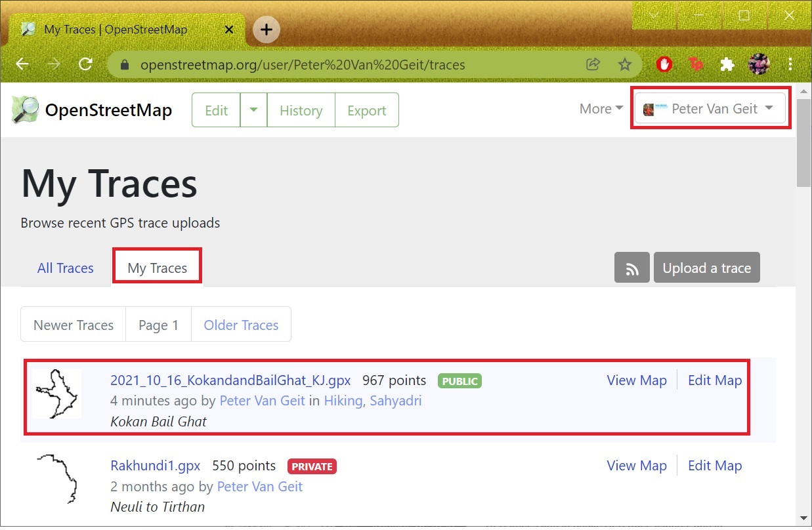Switch to the All Traces tab
The image size is (812, 530).
(66, 268)
